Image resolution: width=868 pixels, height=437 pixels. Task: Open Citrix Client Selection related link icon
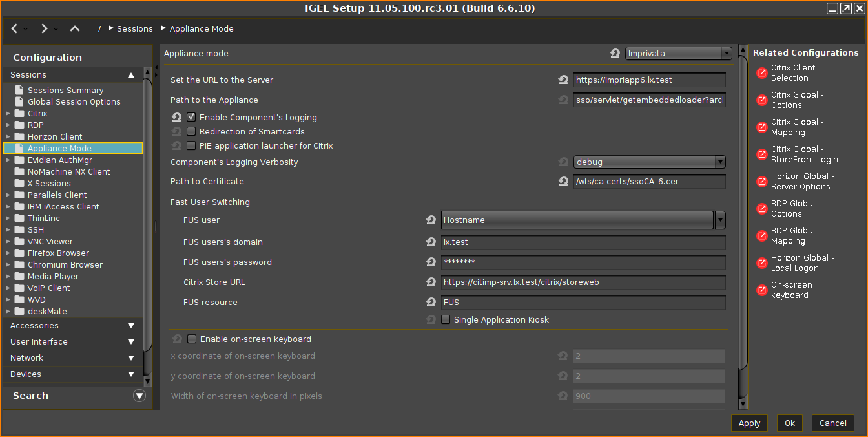click(x=761, y=73)
